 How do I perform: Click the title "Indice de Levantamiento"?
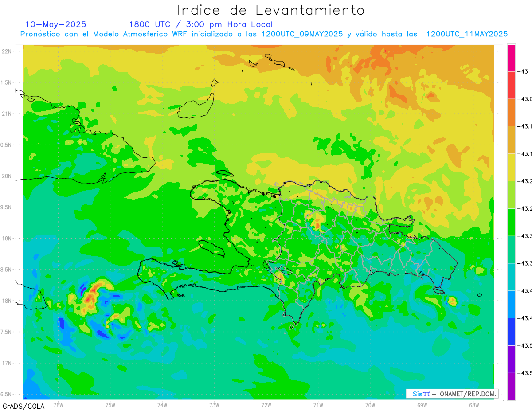pos(270,10)
